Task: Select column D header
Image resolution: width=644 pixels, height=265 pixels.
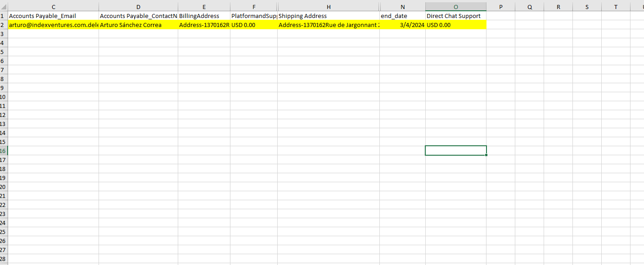Action: coord(138,6)
